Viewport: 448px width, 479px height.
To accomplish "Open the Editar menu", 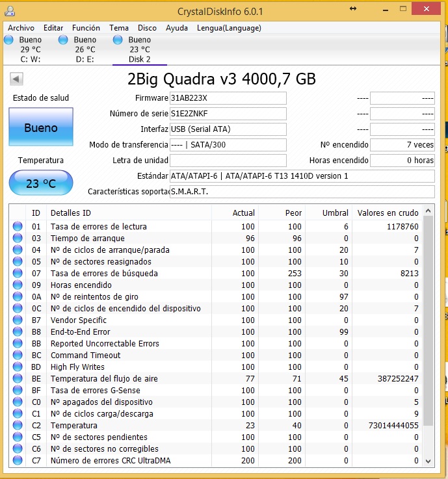I will [53, 28].
